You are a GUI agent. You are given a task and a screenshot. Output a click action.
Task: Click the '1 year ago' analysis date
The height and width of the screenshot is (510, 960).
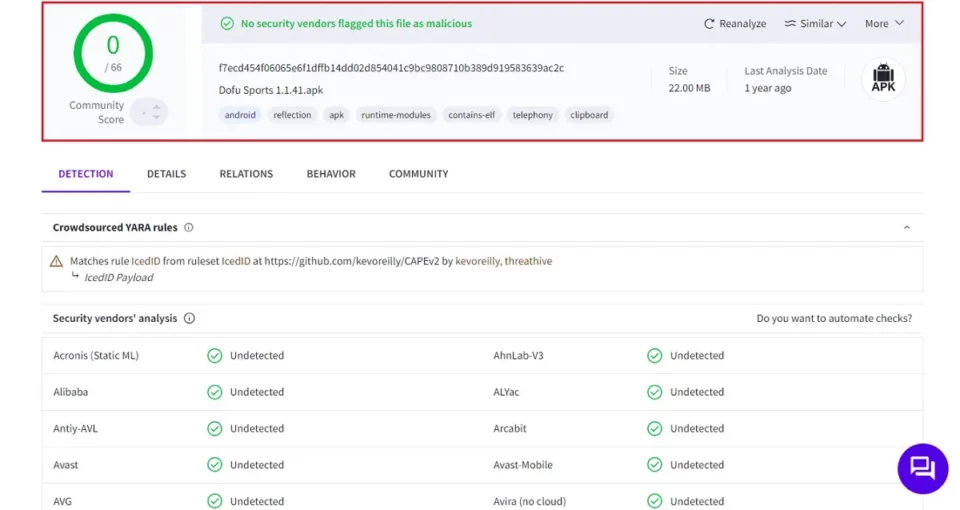pos(768,88)
